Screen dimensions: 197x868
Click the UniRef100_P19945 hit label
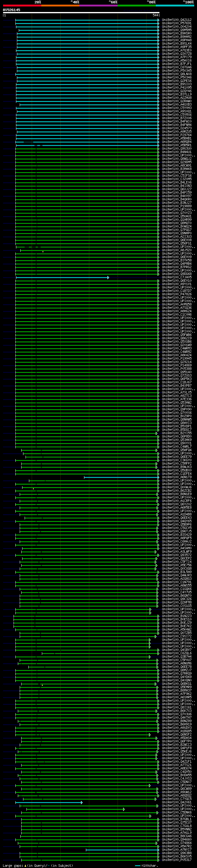point(177,358)
